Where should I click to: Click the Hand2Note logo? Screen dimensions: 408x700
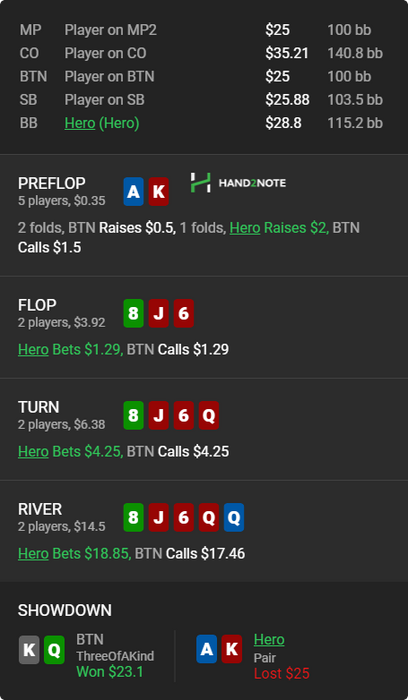(238, 183)
